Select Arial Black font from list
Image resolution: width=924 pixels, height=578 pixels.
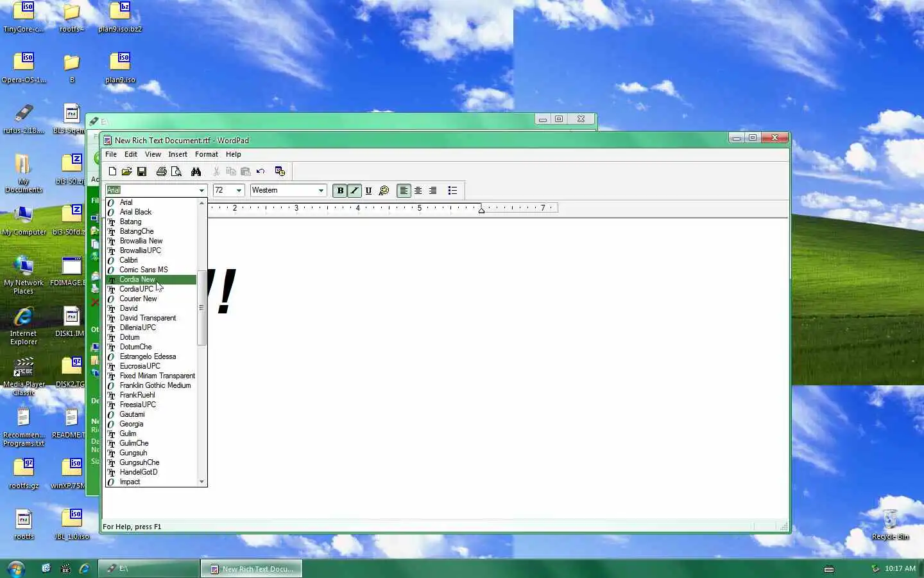point(151,212)
